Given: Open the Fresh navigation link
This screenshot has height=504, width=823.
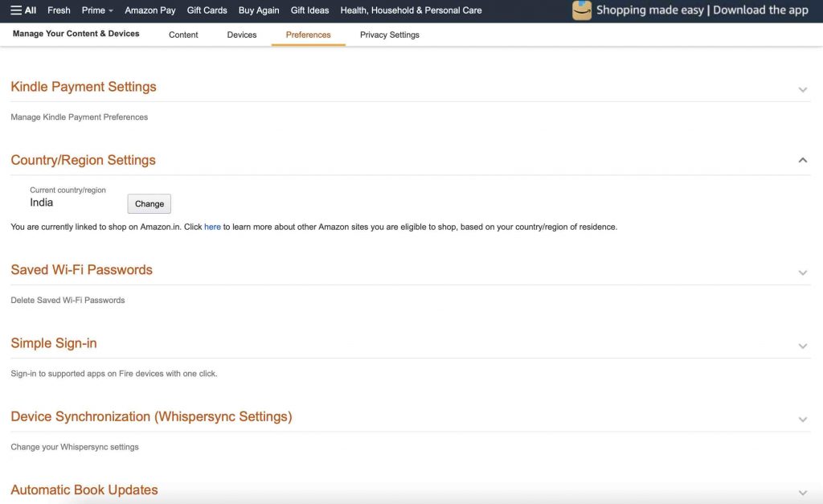Looking at the screenshot, I should pos(59,10).
